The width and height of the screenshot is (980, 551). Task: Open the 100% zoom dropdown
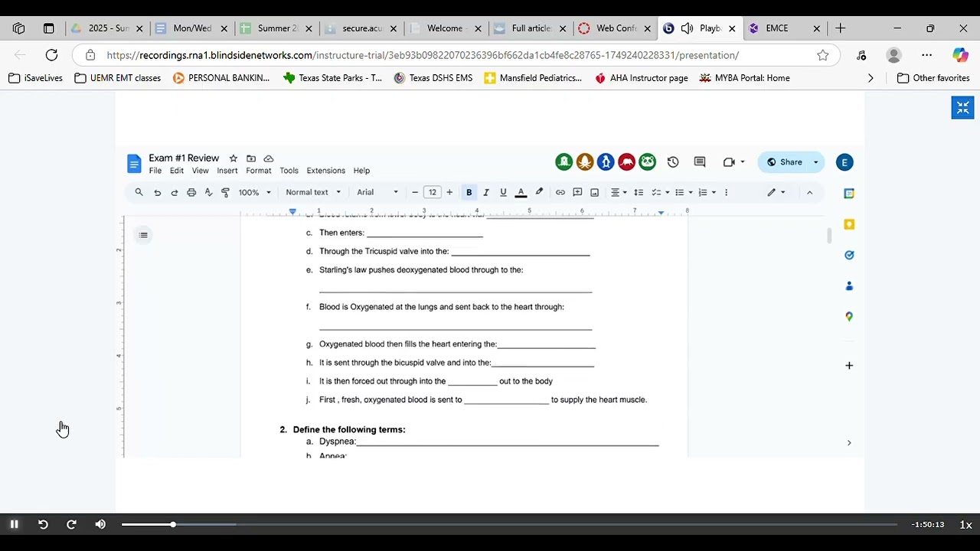point(254,192)
